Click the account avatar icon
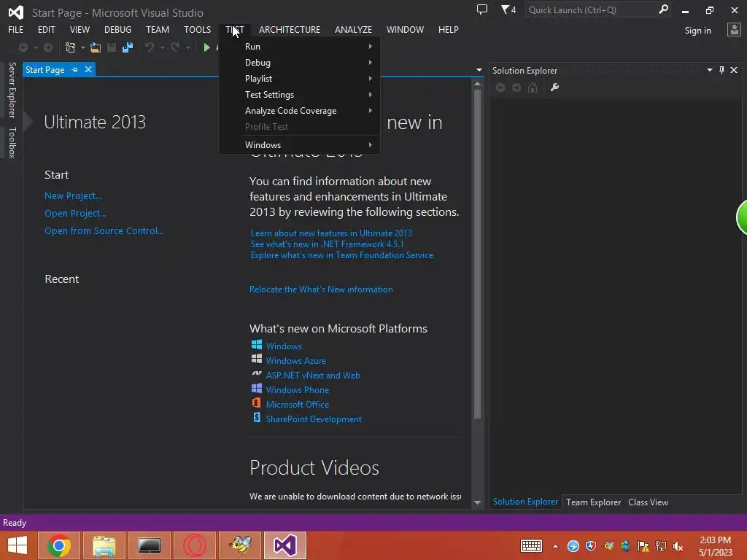The width and height of the screenshot is (747, 560). point(734,30)
